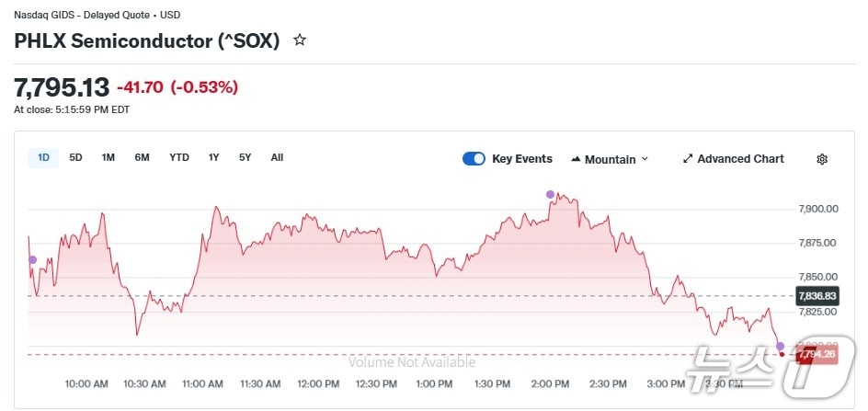The height and width of the screenshot is (411, 868).
Task: Select the 1Y time range
Action: [213, 157]
